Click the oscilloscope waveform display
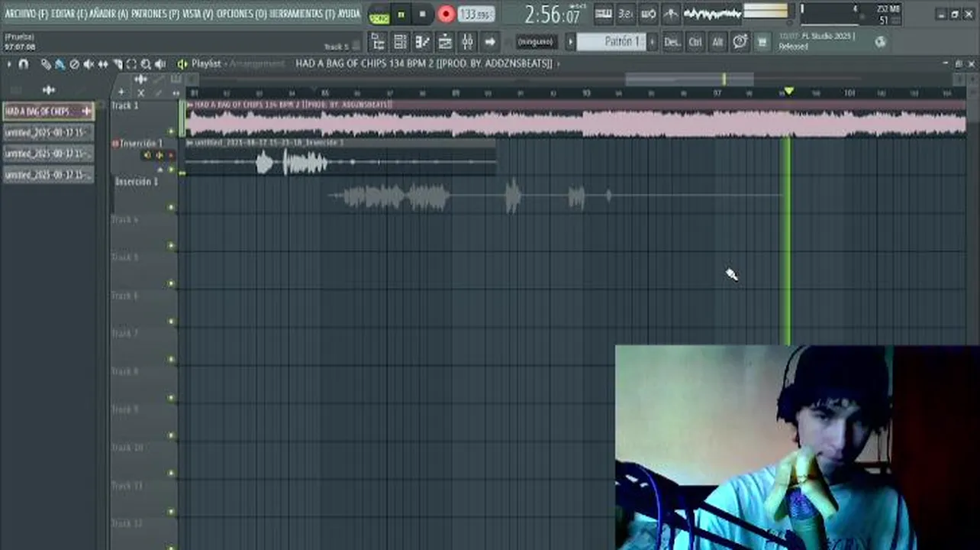Image resolution: width=980 pixels, height=550 pixels. [712, 14]
